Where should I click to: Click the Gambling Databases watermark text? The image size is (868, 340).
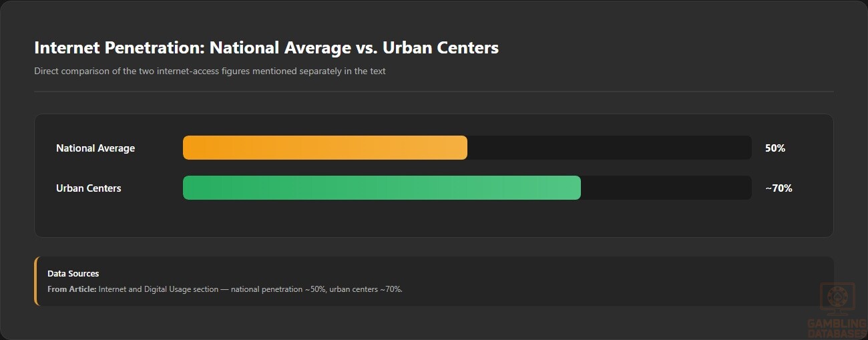837,328
